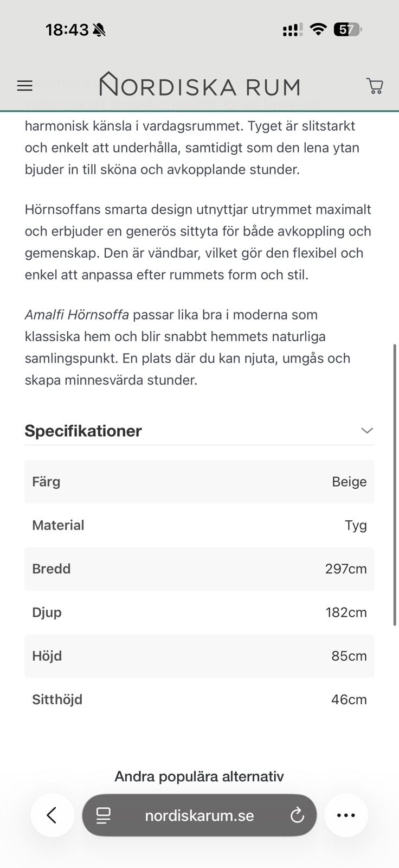Tap the Material Tyg row
The height and width of the screenshot is (868, 399).
pyautogui.click(x=200, y=525)
